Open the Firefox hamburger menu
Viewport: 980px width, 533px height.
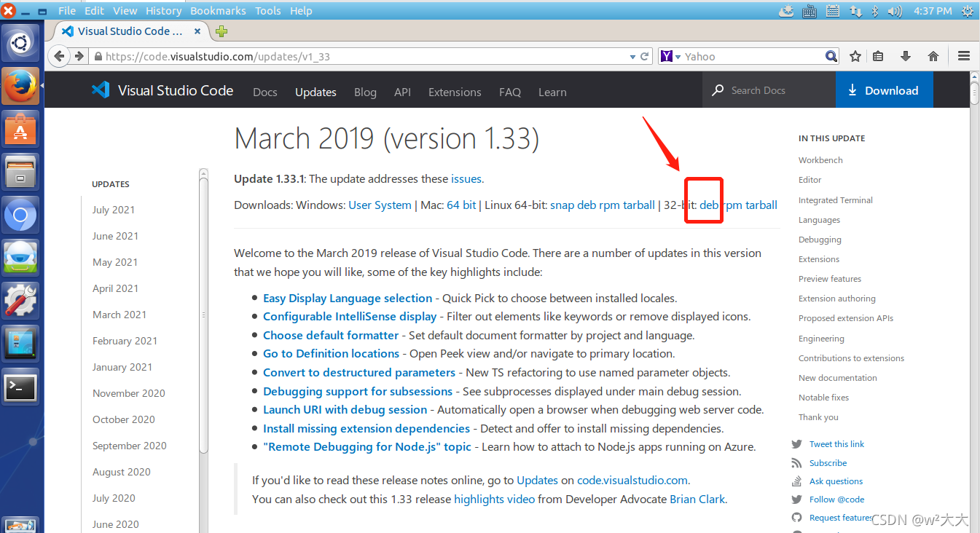(963, 56)
